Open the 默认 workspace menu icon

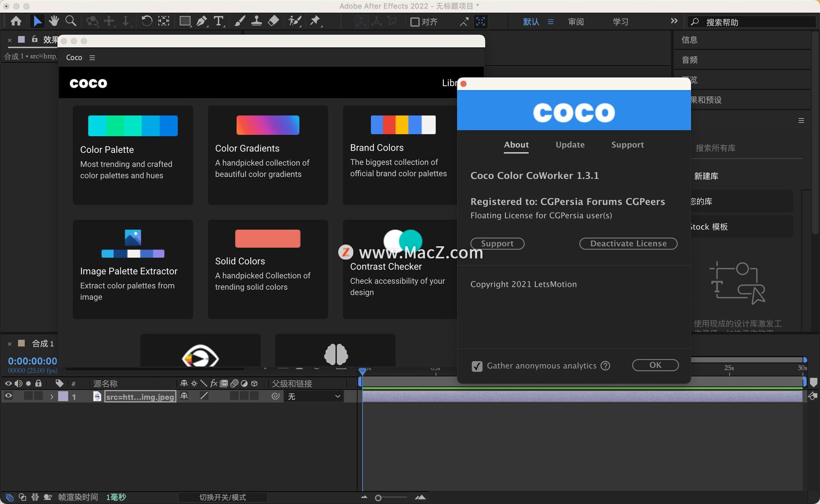coord(551,22)
